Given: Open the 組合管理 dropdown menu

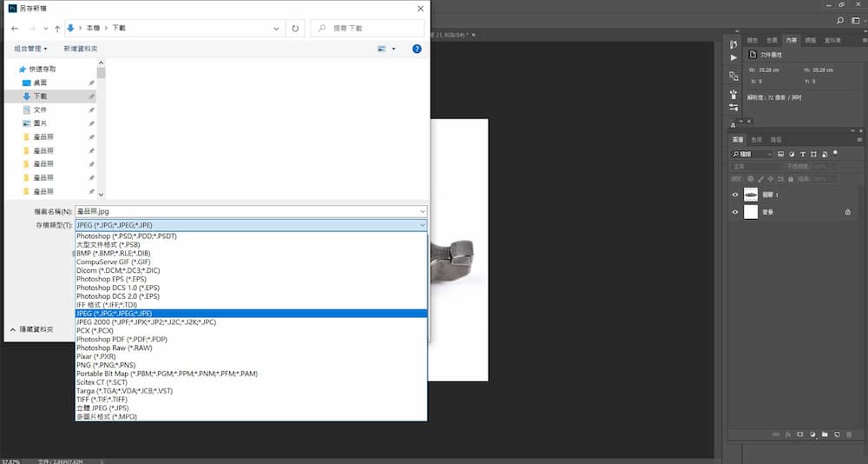Looking at the screenshot, I should pos(30,49).
